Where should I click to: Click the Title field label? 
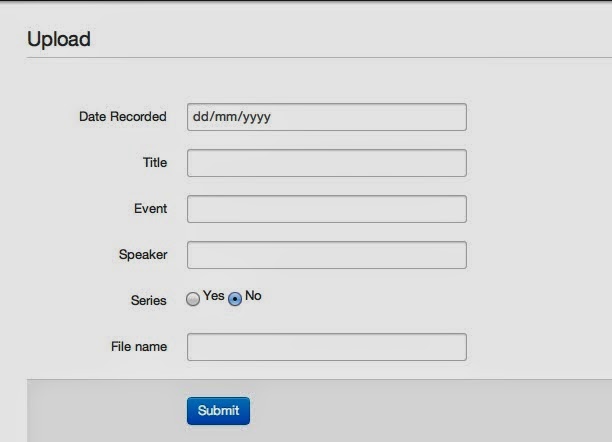pos(155,162)
